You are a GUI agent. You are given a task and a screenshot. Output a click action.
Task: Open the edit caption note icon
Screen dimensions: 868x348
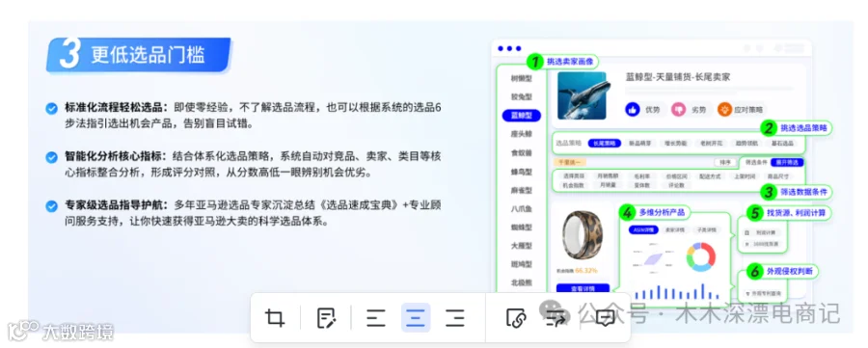coord(326,318)
